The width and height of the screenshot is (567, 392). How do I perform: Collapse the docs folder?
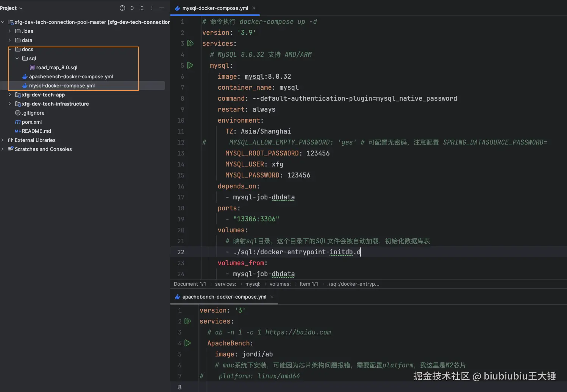pyautogui.click(x=10, y=49)
